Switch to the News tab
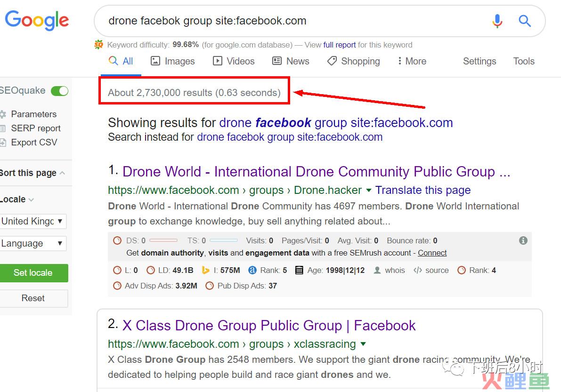The height and width of the screenshot is (392, 561). pos(291,61)
